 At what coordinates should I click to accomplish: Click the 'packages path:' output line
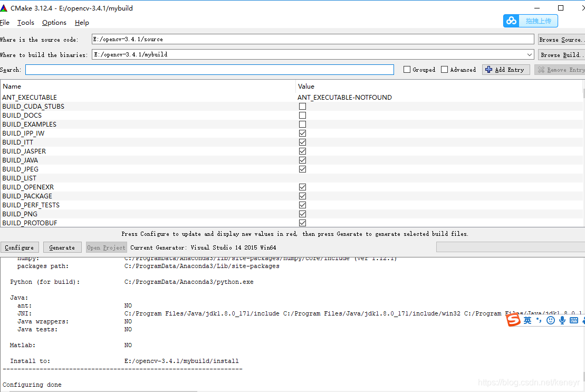point(43,266)
